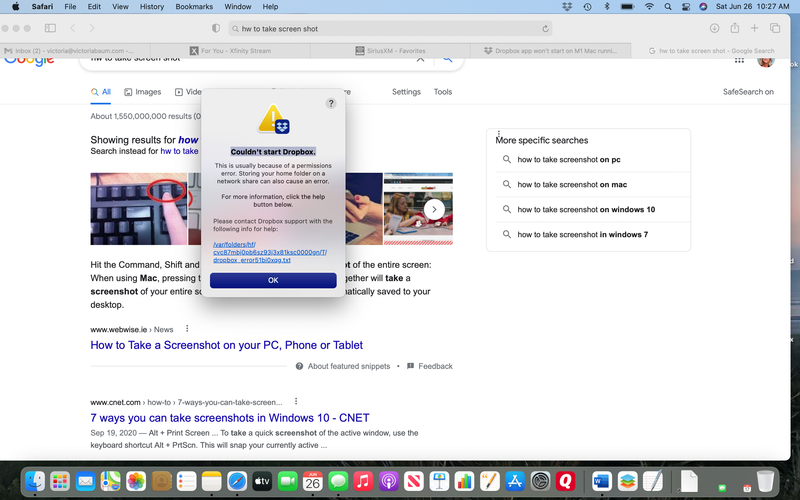Open '7 ways you can take screenshots' result
Screen dimensions: 800x500
point(231,417)
